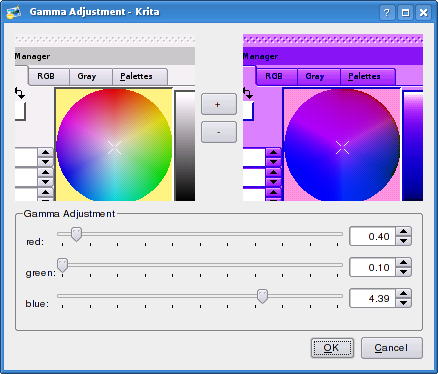Screen dimensions: 438x374
Task: Click the gamma-adjusted purple preview image
Action: pyautogui.click(x=333, y=118)
